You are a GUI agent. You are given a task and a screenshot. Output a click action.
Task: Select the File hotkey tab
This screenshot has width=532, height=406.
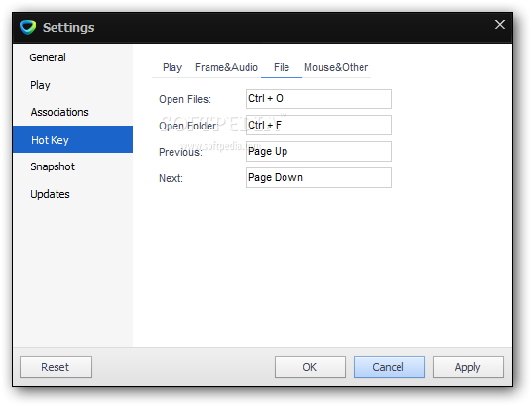click(x=282, y=67)
